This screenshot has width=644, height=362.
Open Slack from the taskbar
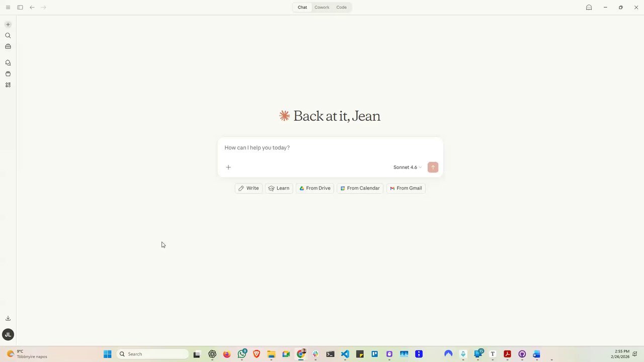(315, 354)
